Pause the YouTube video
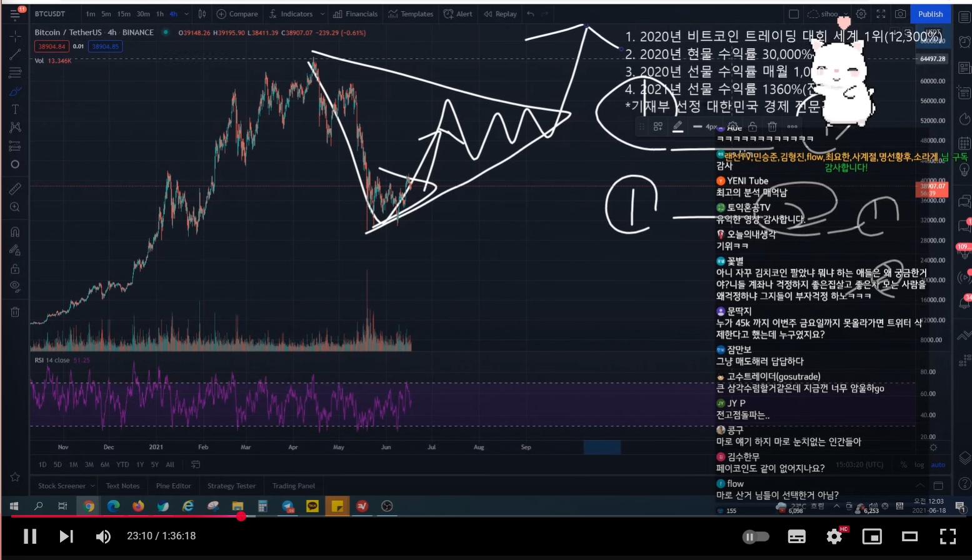 pos(30,536)
